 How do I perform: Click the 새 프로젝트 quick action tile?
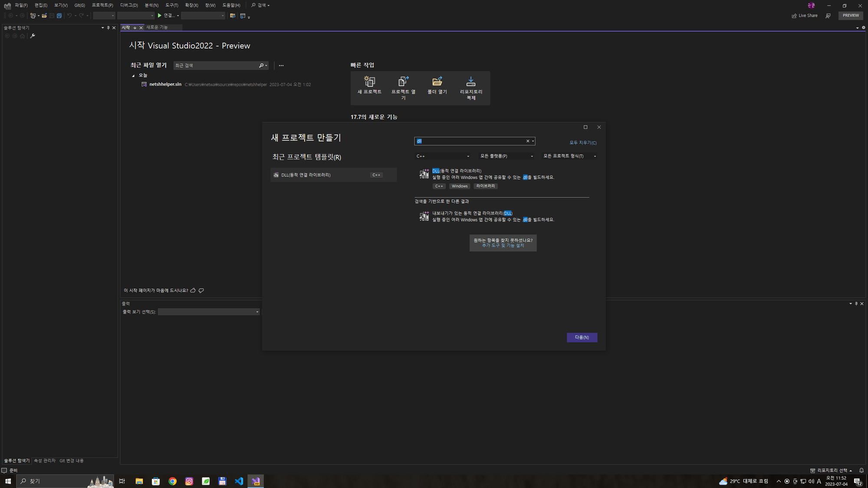tap(369, 85)
